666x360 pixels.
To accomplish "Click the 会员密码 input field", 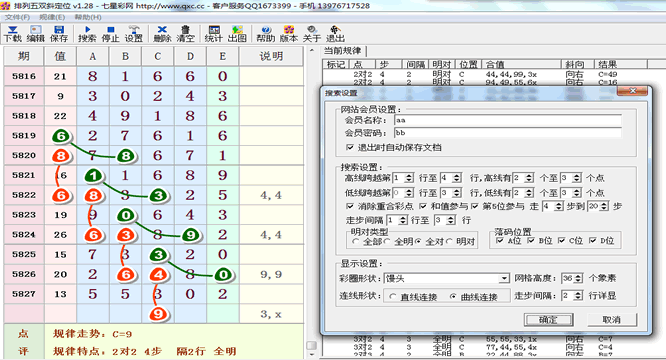I will point(508,133).
